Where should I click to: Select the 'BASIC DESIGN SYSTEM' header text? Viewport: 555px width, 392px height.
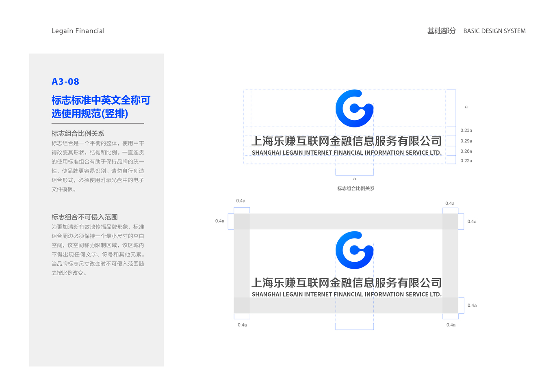tap(494, 31)
